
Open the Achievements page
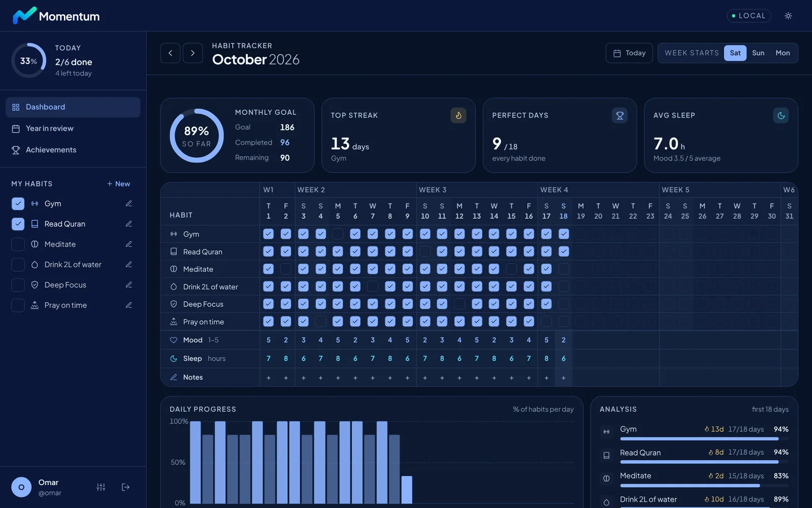(73, 150)
